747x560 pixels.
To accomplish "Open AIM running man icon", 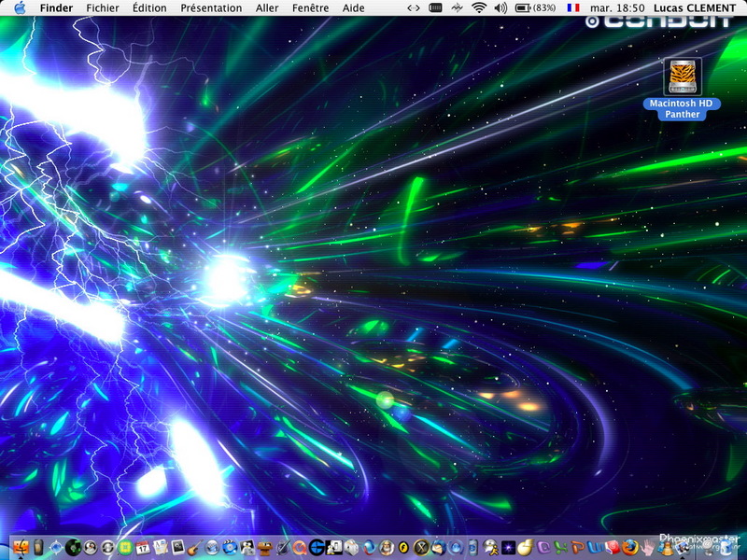I will tap(490, 548).
